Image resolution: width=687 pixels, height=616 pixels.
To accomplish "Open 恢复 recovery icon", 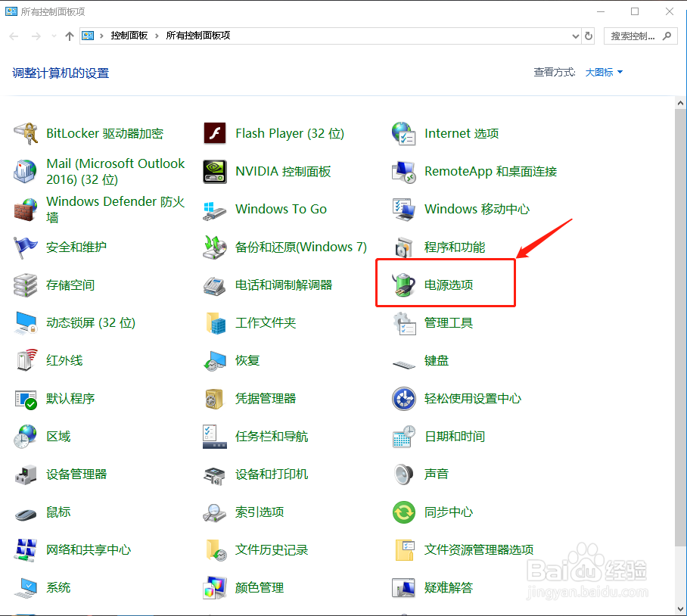I will pyautogui.click(x=215, y=361).
